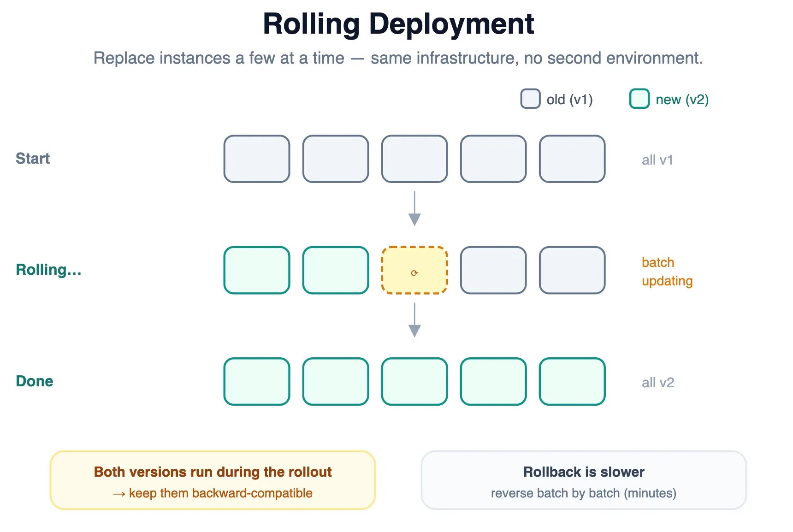Click the last v1 instance in Start row

[x=572, y=159]
